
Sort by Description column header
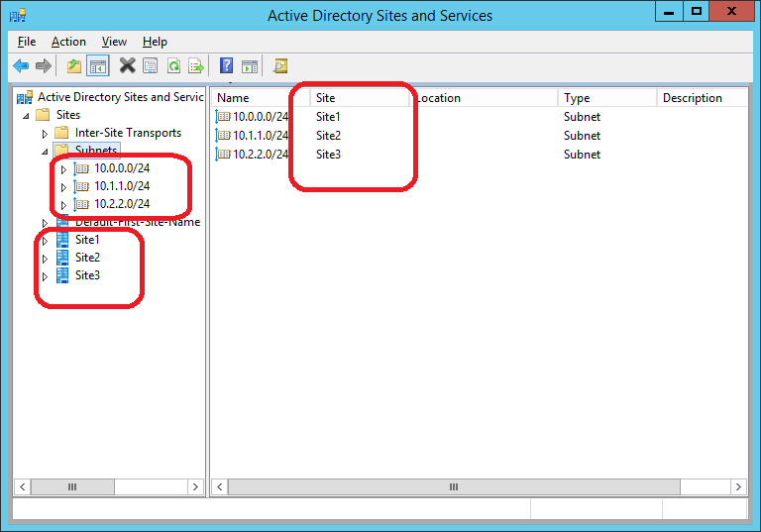[702, 97]
